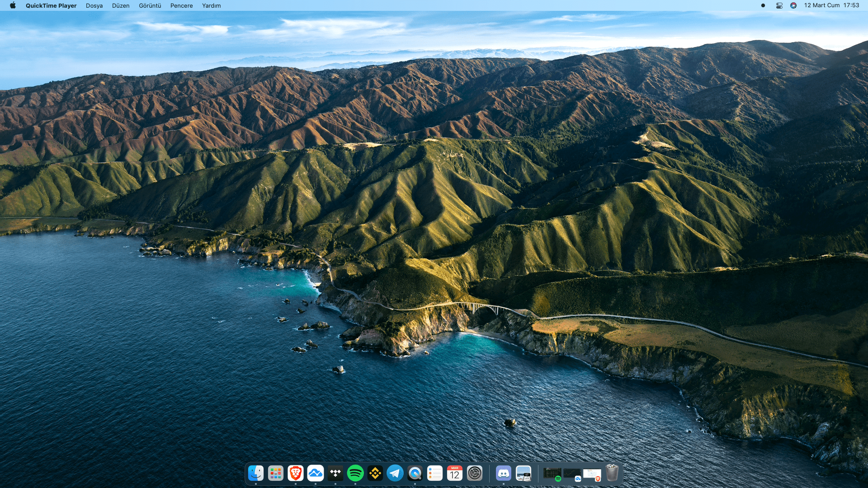
Task: Restore the minimized Brave window in the dock
Action: tap(592, 474)
